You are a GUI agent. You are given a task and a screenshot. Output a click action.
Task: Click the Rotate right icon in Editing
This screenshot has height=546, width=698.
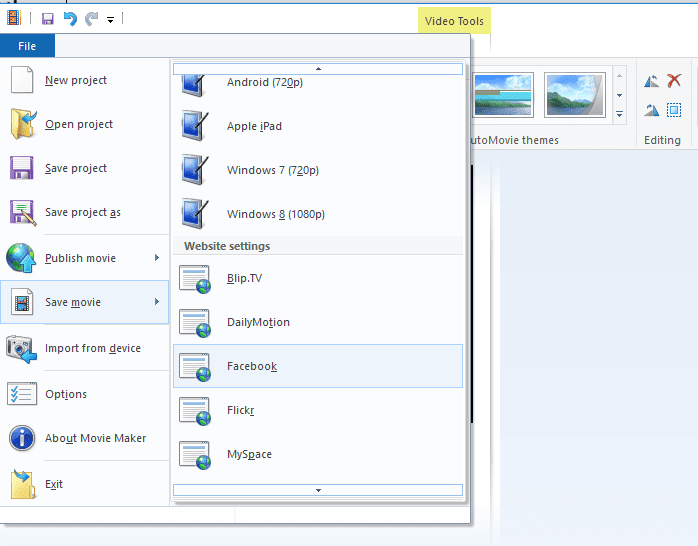[x=652, y=110]
